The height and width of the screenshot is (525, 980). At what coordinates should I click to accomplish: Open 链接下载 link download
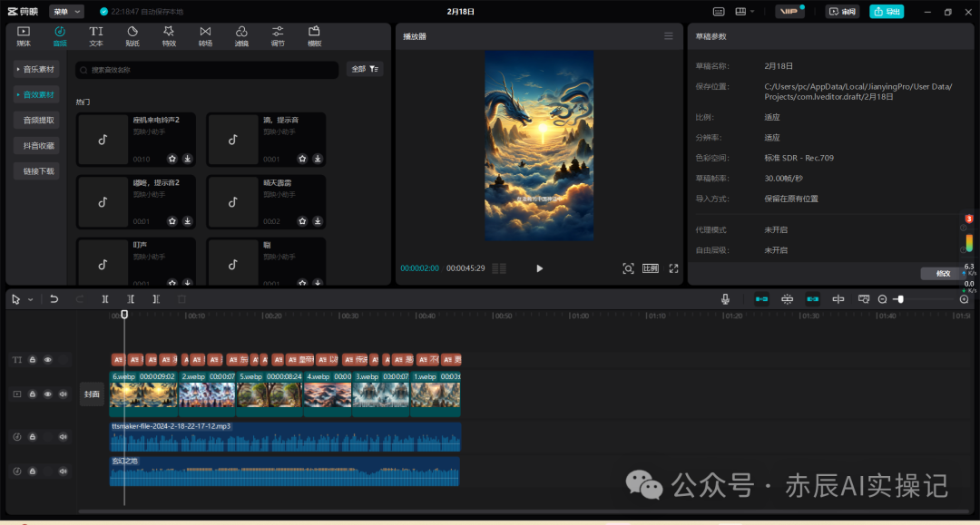[36, 171]
